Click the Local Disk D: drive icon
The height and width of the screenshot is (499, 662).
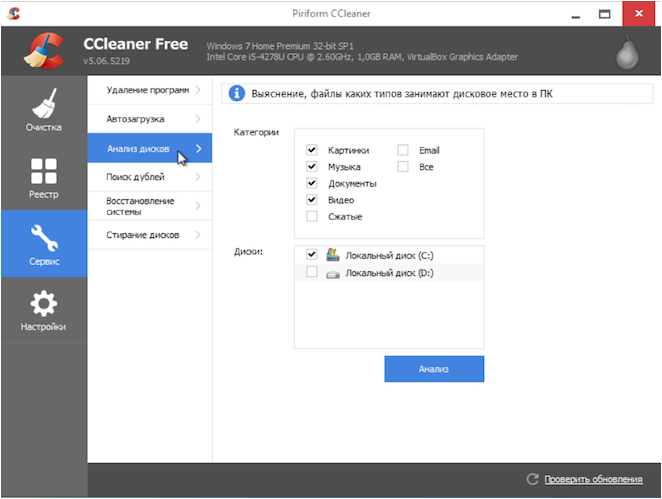[x=333, y=274]
